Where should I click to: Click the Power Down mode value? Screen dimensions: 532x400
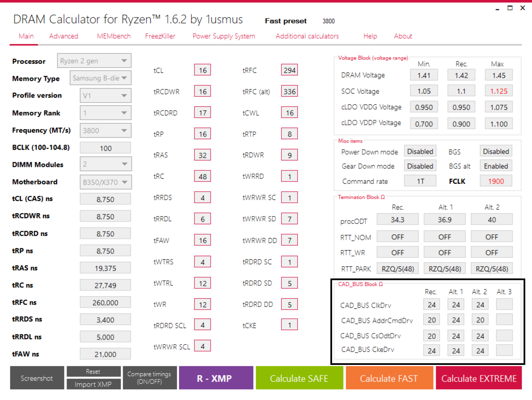(420, 152)
